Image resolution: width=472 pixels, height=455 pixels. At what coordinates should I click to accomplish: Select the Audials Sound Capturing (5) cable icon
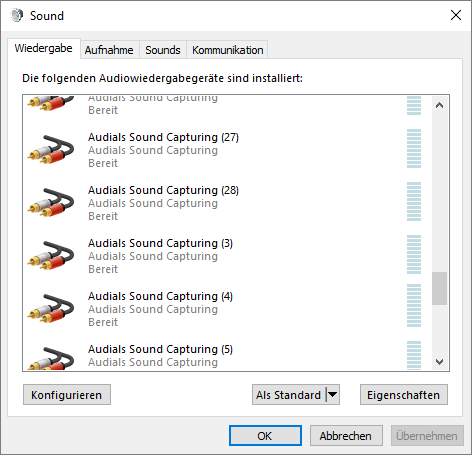coord(51,358)
